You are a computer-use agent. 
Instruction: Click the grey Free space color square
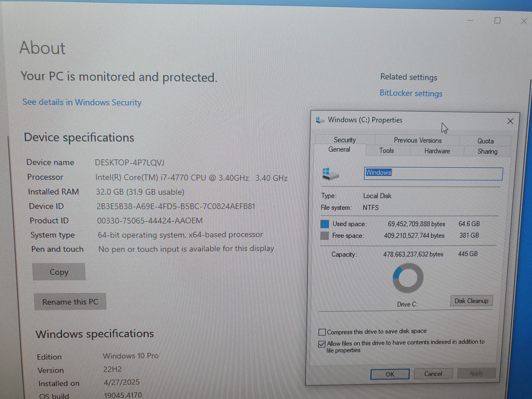[x=324, y=236]
